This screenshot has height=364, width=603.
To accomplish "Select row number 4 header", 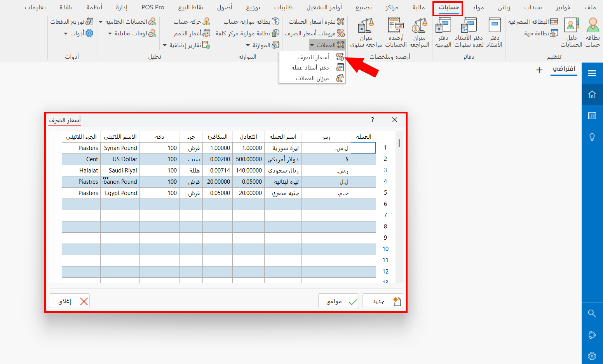I will pyautogui.click(x=385, y=181).
